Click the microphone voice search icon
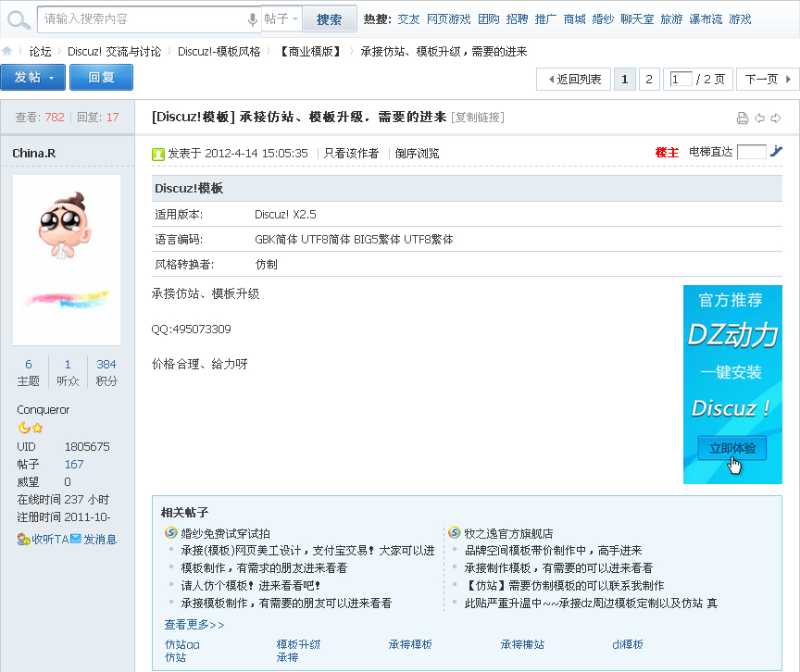 [x=252, y=19]
